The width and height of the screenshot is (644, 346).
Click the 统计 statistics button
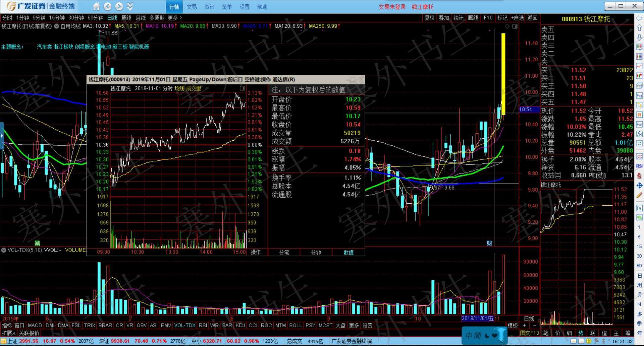458,18
